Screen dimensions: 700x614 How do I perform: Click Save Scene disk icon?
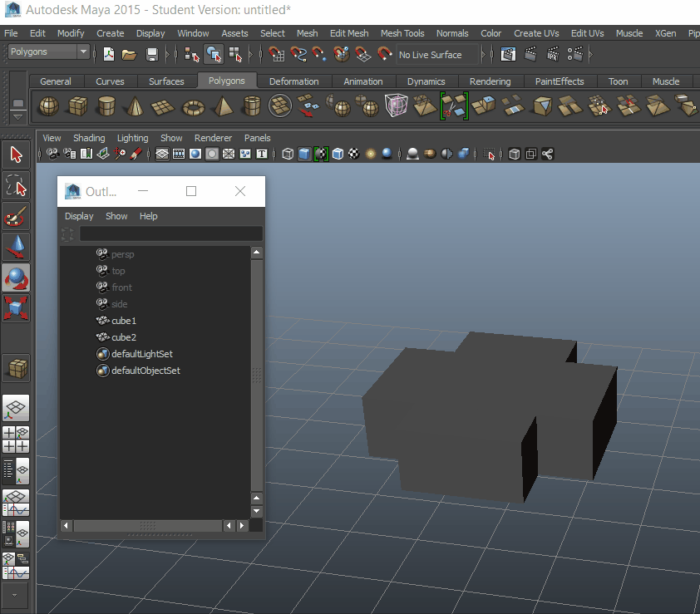pyautogui.click(x=152, y=55)
